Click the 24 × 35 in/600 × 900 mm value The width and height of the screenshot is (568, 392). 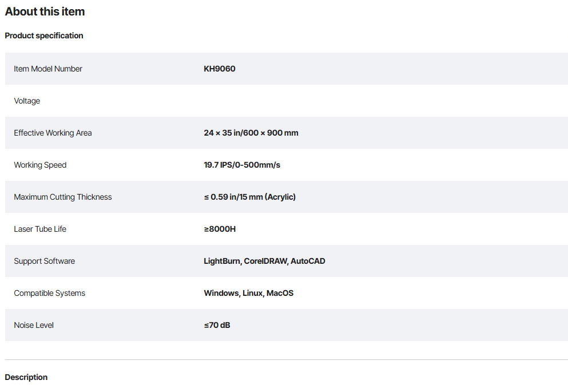pos(251,133)
